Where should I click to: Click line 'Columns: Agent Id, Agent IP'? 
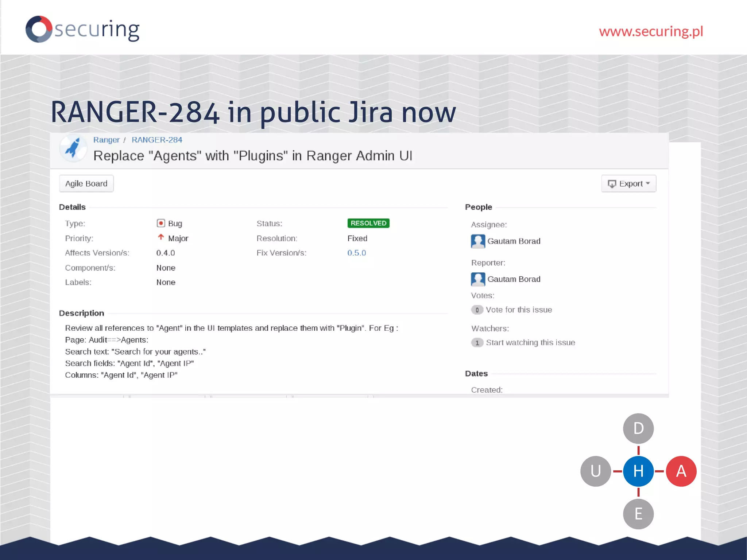(121, 375)
